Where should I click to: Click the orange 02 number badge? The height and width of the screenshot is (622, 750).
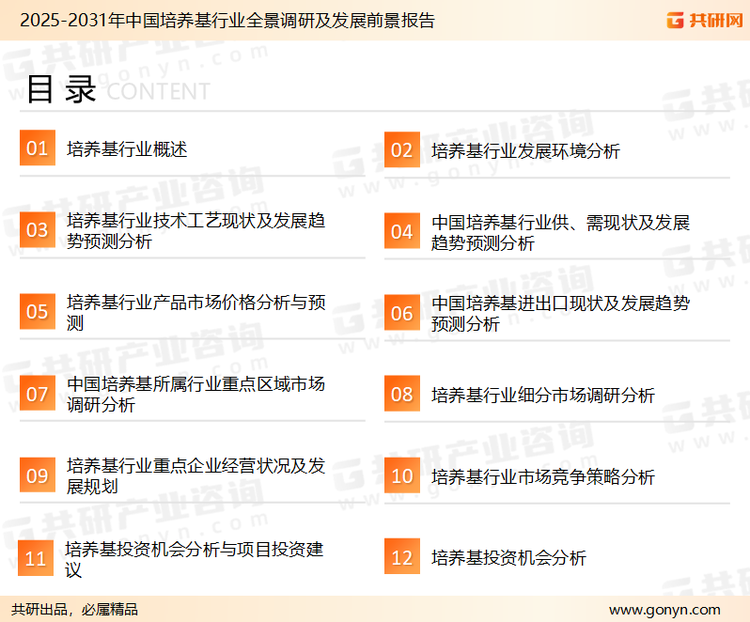pos(402,150)
